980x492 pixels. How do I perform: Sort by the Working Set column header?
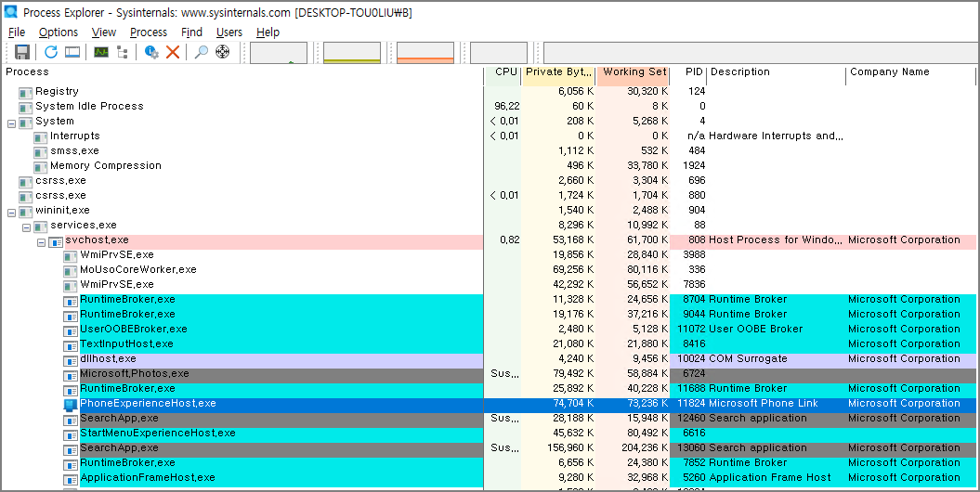[x=633, y=72]
